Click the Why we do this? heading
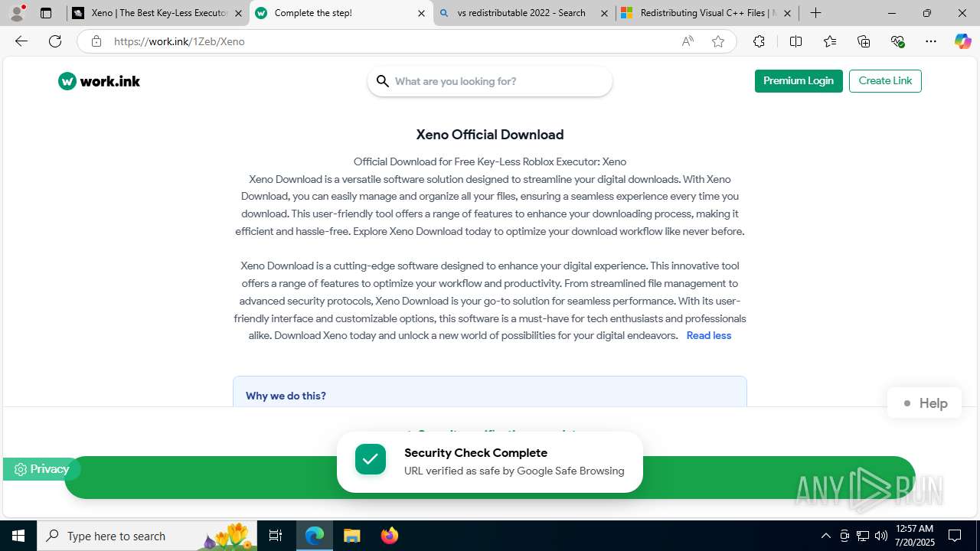Screen dimensions: 980x551 (286, 396)
